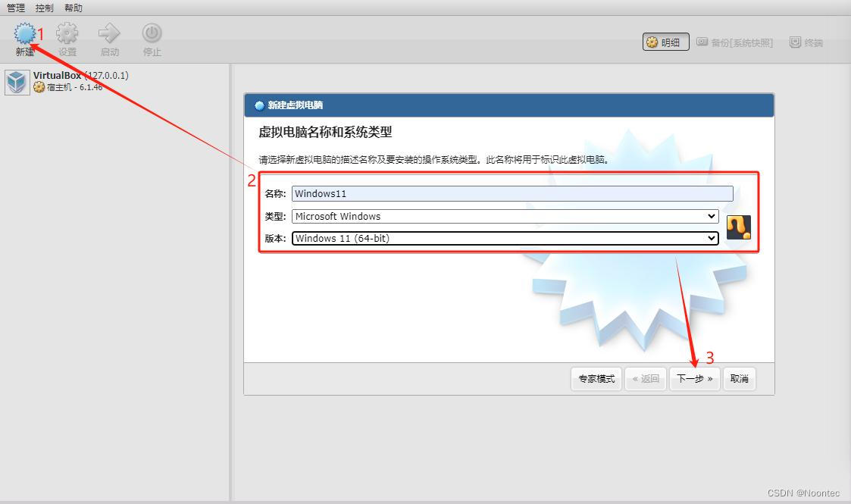This screenshot has width=851, height=504.
Task: Open the 帮助 menu
Action: click(x=74, y=8)
